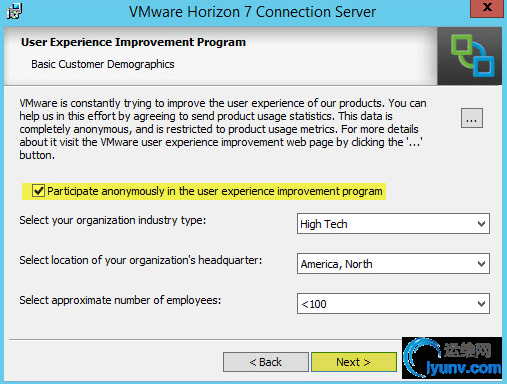Go to the previous step with Back
This screenshot has width=507, height=384.
pyautogui.click(x=266, y=362)
